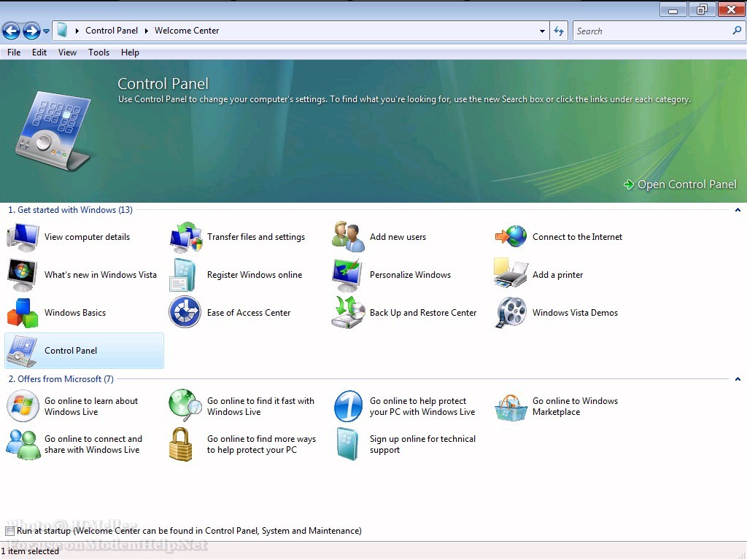Click the large Control Panel banner image
This screenshot has height=560, width=747.
click(x=53, y=131)
